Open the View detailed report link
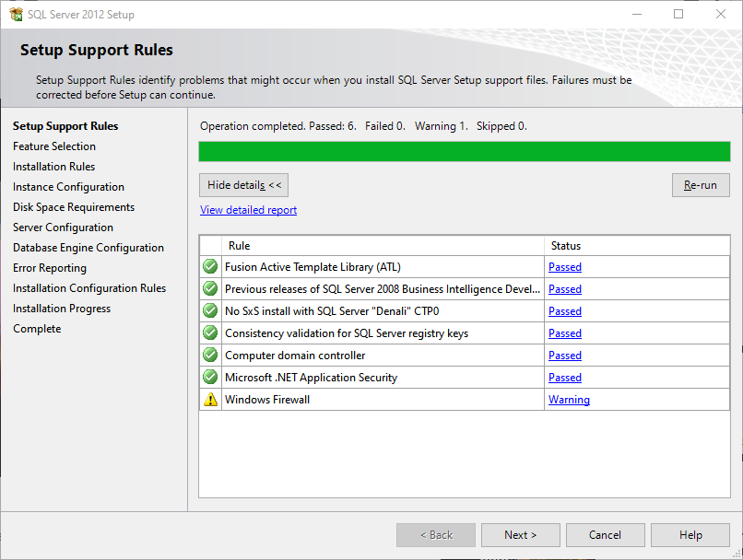 248,210
